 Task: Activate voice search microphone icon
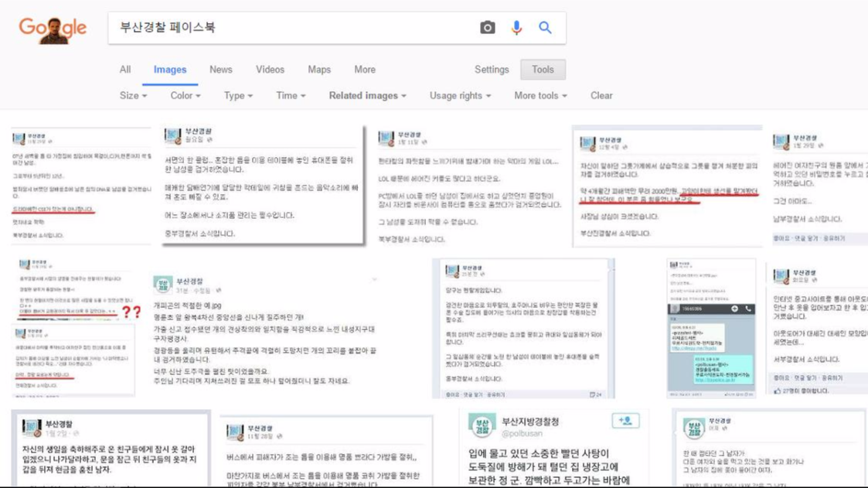coord(516,26)
